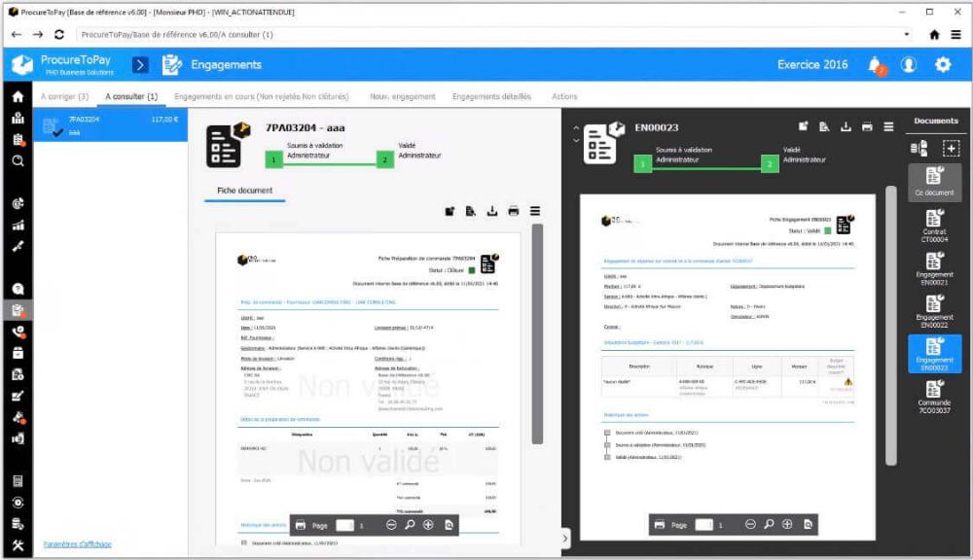Open the hamburger menu beside the print icon
This screenshot has width=973, height=560.
[891, 127]
